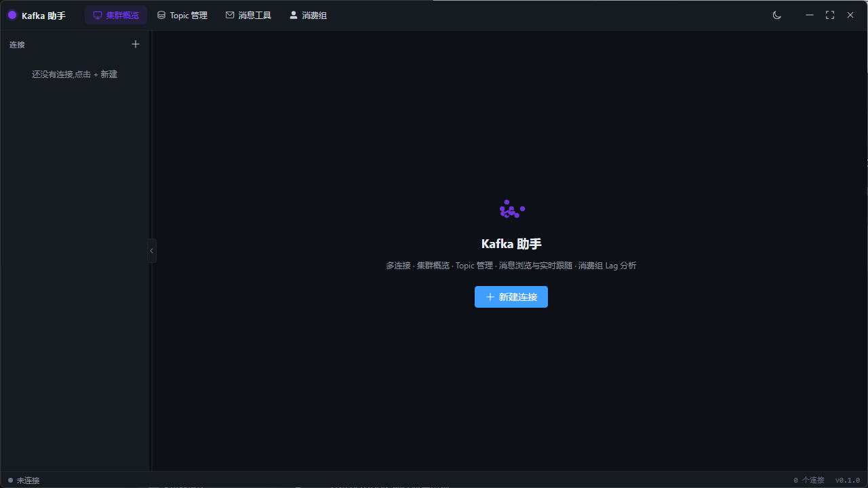868x488 pixels.
Task: Switch to the Topic 管理 tab
Action: pos(182,15)
